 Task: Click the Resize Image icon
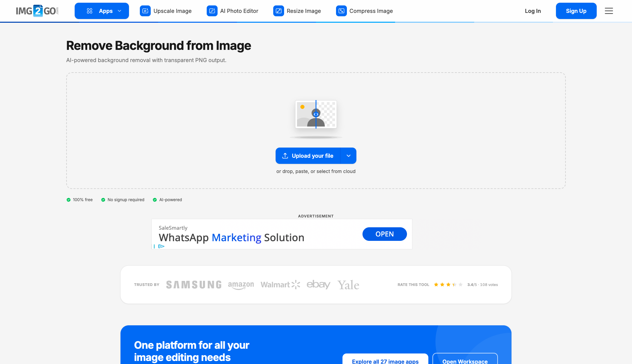pyautogui.click(x=279, y=11)
